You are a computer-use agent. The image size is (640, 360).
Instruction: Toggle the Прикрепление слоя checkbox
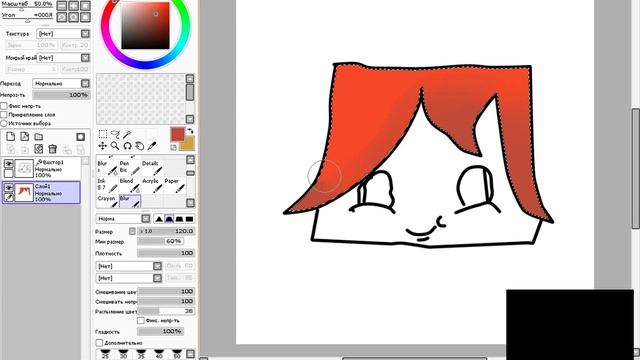4,115
